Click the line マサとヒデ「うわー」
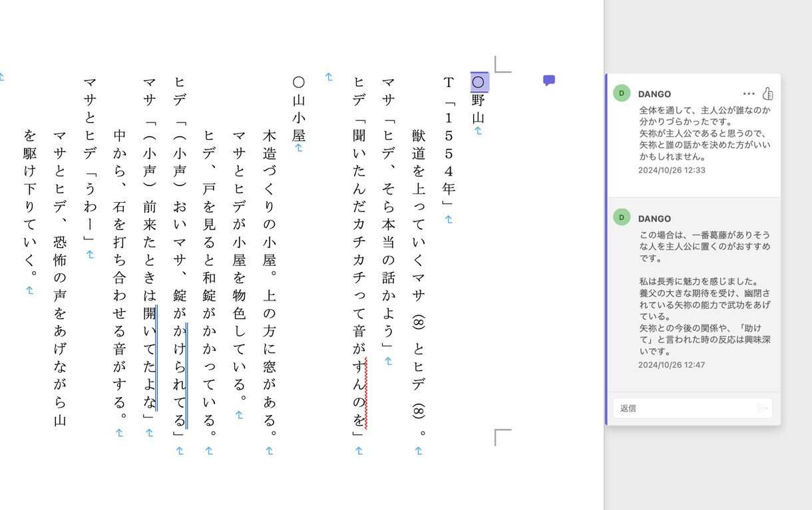 coord(90,160)
